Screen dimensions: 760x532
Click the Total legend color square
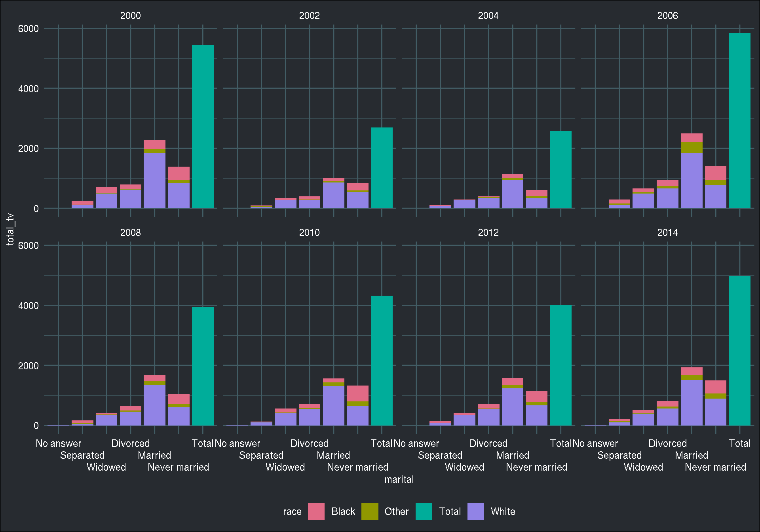point(424,511)
